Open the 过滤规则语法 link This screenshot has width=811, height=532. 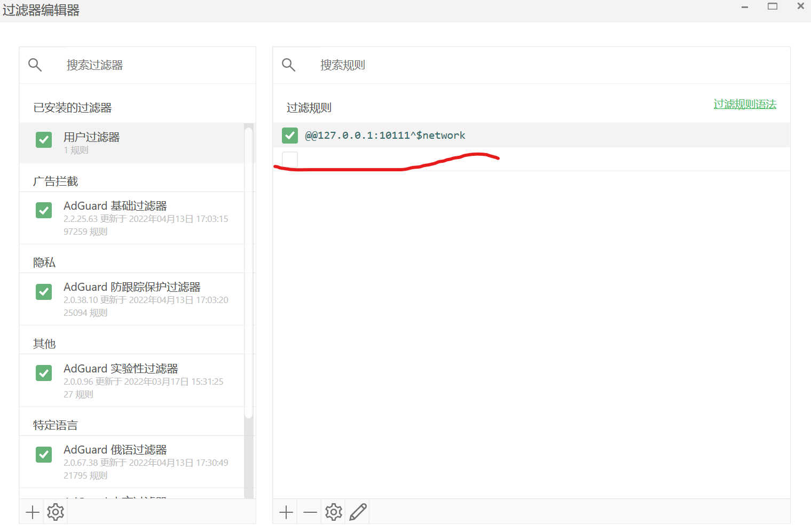(x=745, y=105)
